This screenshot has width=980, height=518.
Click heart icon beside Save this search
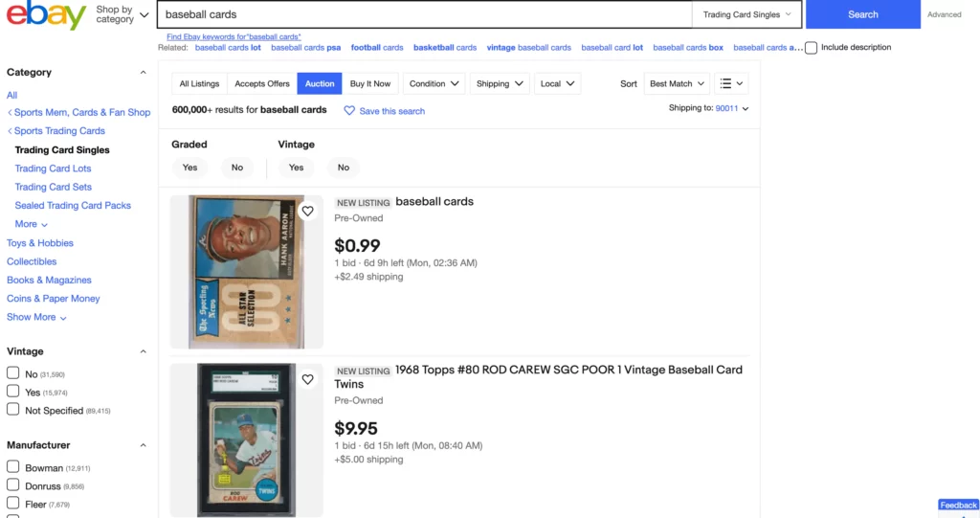[349, 111]
